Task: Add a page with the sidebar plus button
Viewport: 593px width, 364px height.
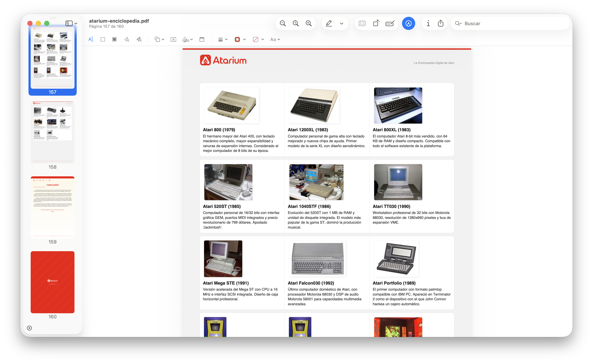Action: pyautogui.click(x=29, y=328)
